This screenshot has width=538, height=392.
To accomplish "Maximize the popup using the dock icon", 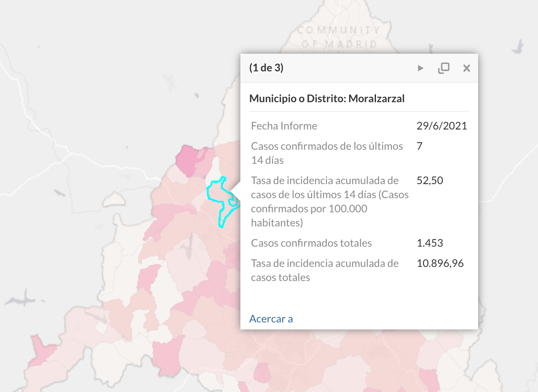I will pos(444,68).
